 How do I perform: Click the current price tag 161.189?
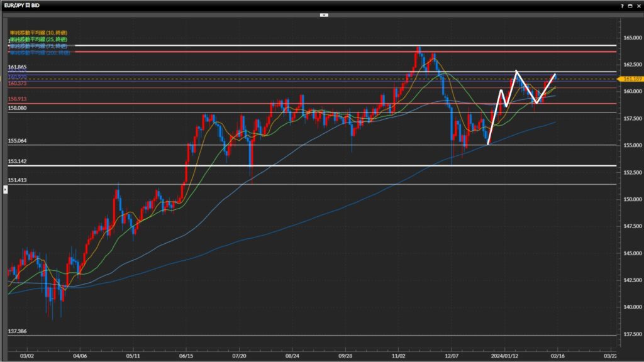click(630, 79)
